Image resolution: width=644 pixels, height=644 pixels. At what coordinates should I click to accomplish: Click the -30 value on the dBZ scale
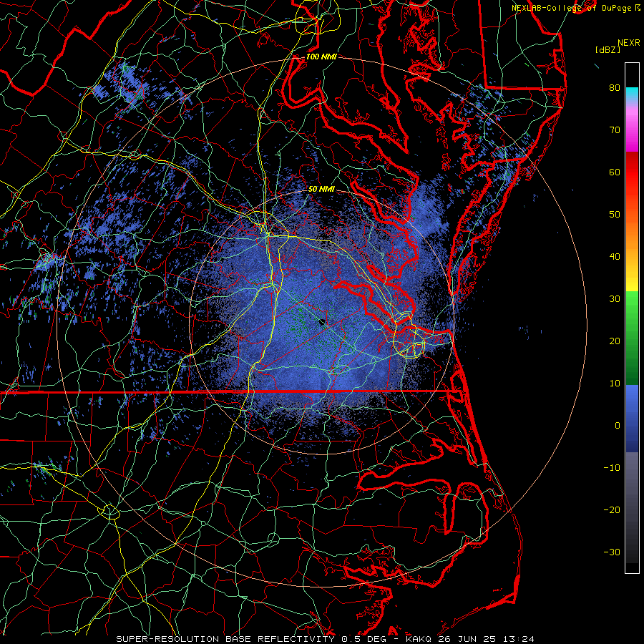point(612,552)
